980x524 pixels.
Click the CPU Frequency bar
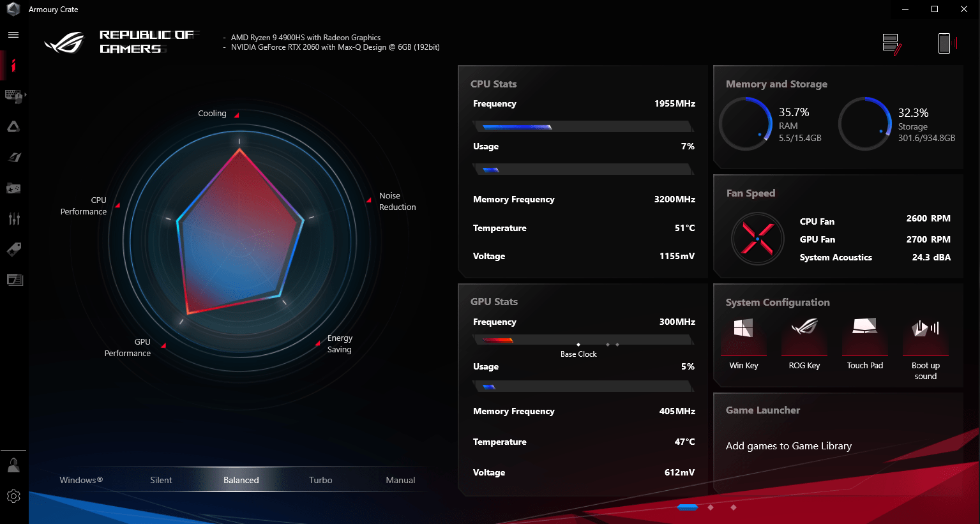coord(583,126)
